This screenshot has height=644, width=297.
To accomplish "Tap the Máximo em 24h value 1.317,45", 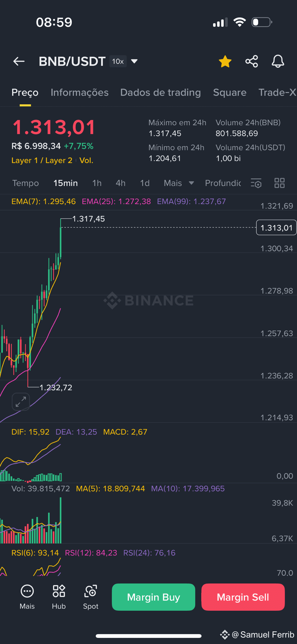I will point(165,134).
